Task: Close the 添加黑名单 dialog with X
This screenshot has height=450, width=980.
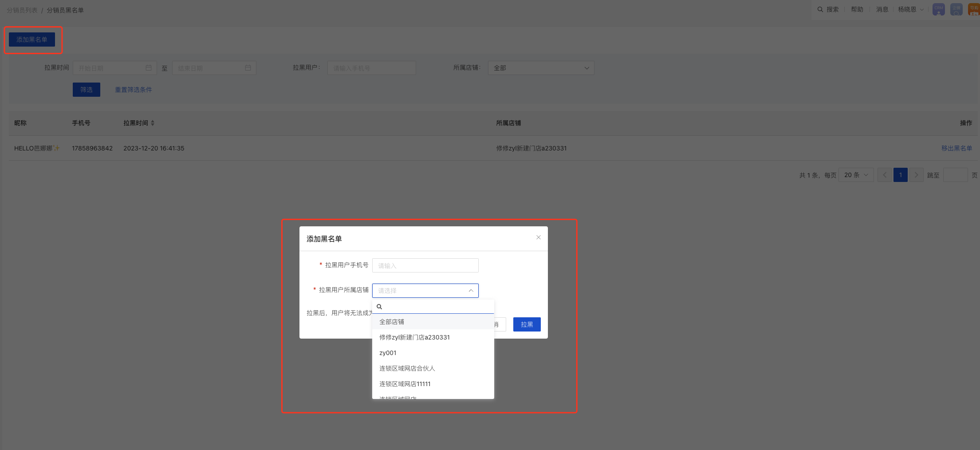Action: [538, 237]
